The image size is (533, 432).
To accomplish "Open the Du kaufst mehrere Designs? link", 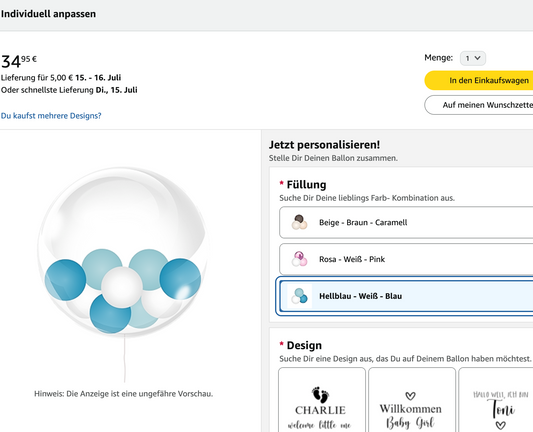I will [x=51, y=116].
